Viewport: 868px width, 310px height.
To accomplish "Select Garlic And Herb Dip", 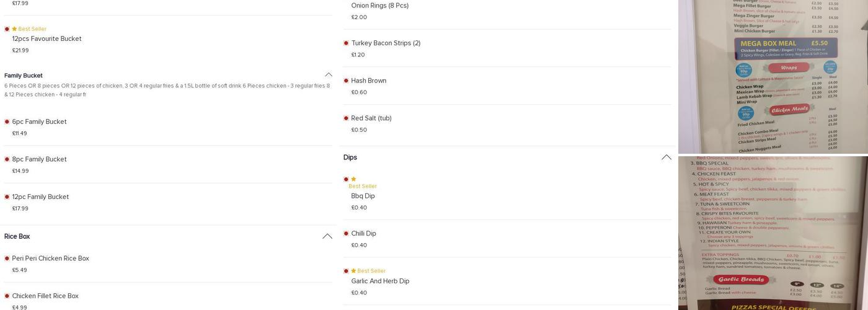I will pyautogui.click(x=380, y=281).
